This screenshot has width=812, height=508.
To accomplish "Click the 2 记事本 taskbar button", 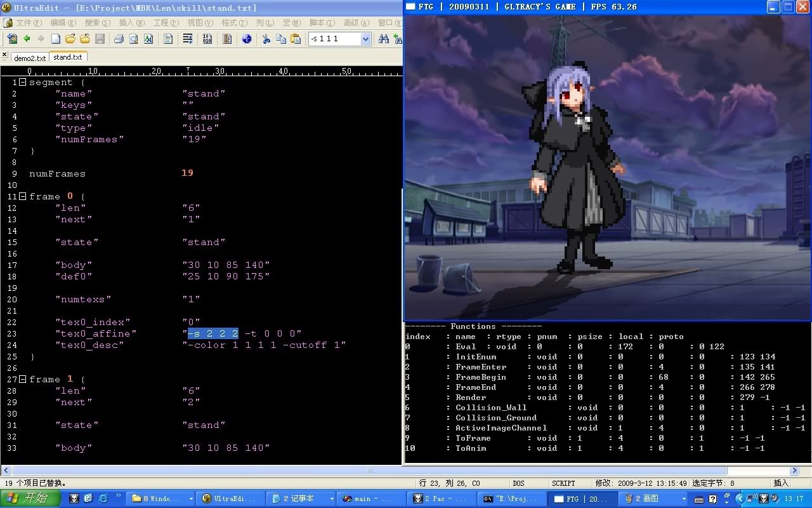I will point(301,499).
